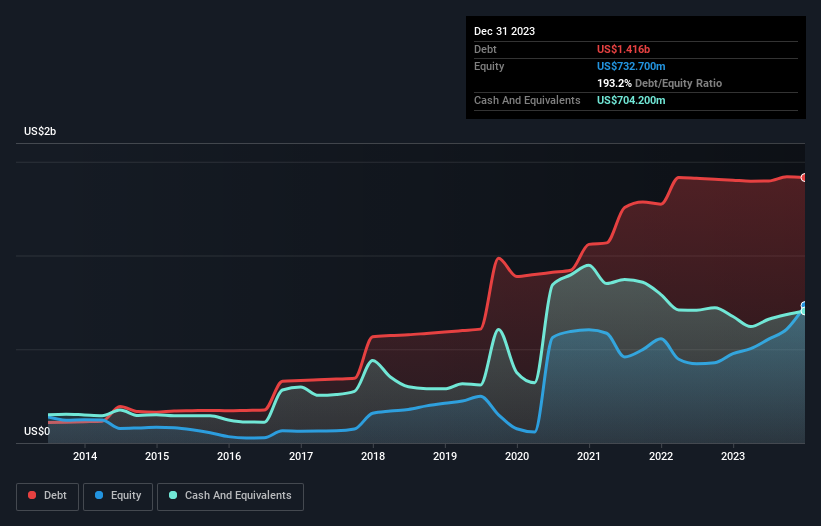
Task: Click Cash And Equivalents label in tooltip
Action: tap(527, 100)
